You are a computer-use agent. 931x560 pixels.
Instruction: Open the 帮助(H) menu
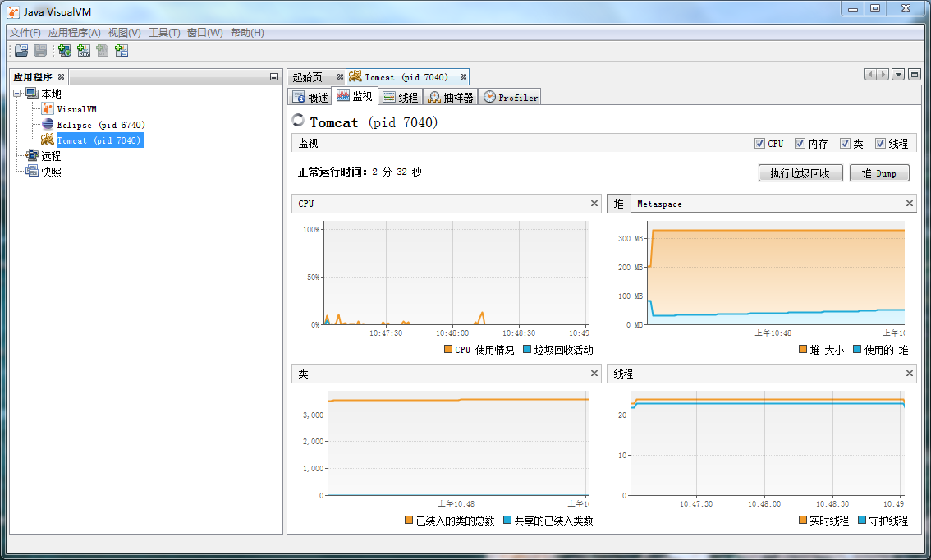pyautogui.click(x=247, y=33)
